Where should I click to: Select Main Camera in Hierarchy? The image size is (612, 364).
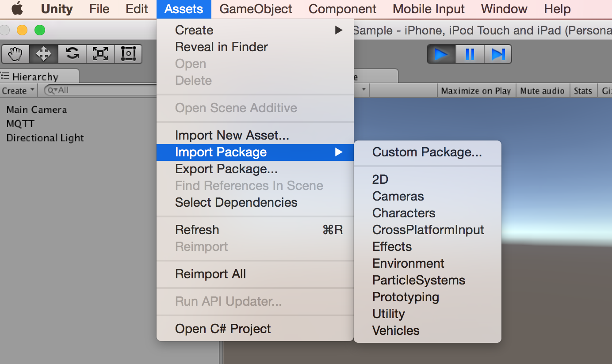click(x=37, y=110)
